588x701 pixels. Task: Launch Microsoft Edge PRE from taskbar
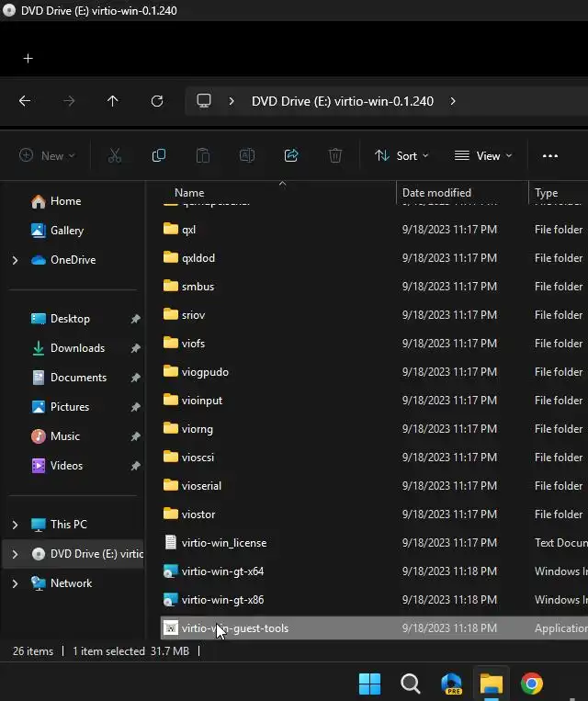tap(451, 684)
